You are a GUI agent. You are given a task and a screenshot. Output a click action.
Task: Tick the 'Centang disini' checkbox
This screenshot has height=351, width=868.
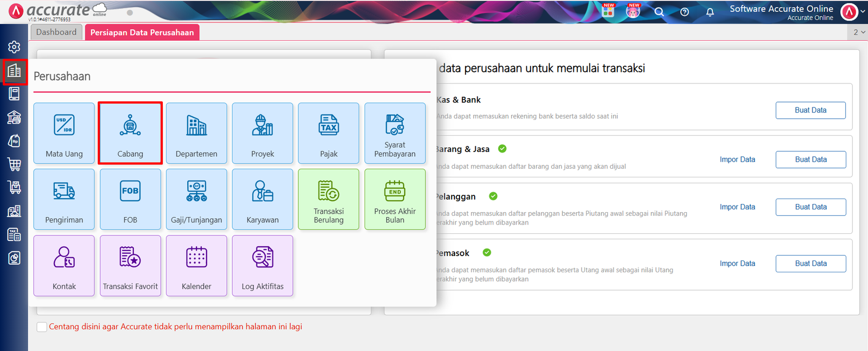[42, 327]
